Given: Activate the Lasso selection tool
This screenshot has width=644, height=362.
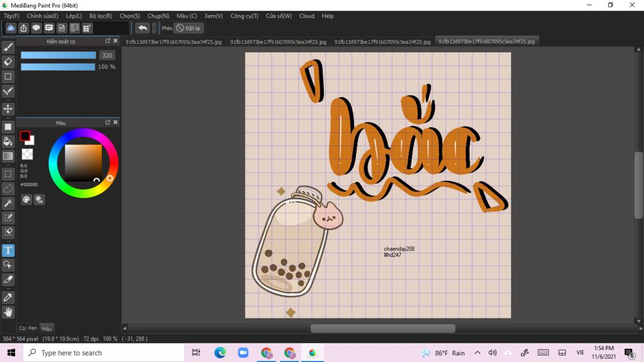Looking at the screenshot, I should coord(8,189).
